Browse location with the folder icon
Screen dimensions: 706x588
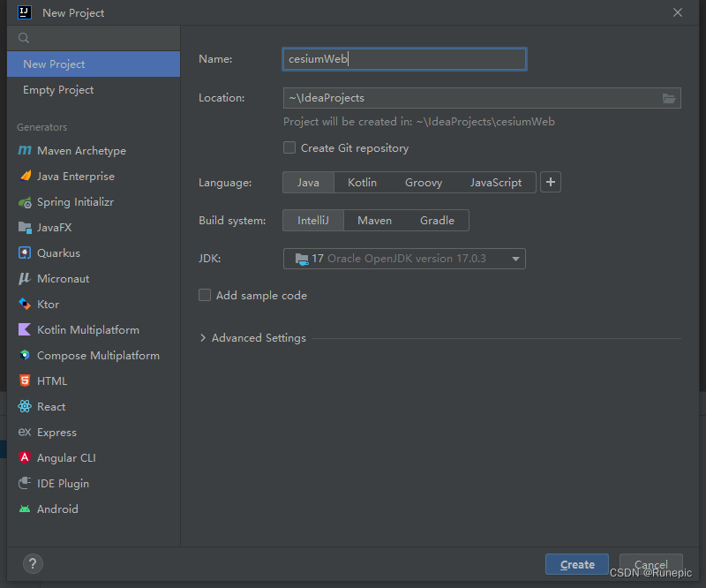tap(669, 98)
